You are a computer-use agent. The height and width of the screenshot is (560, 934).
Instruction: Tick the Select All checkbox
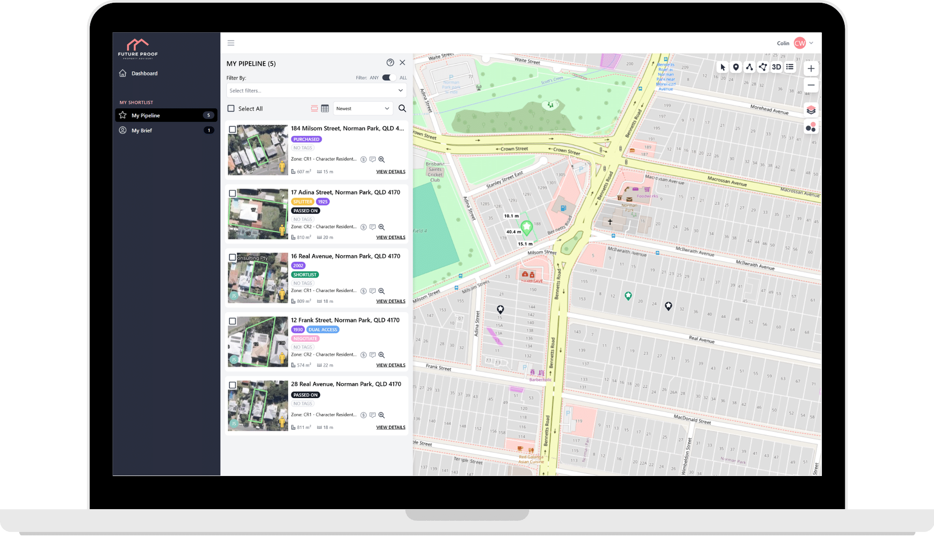tap(231, 108)
